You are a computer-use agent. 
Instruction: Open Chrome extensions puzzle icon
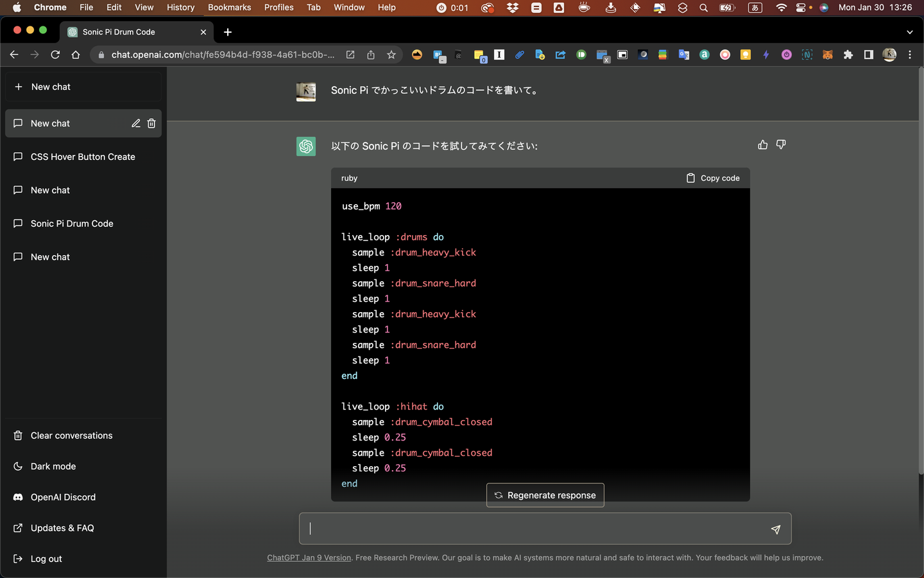point(848,55)
